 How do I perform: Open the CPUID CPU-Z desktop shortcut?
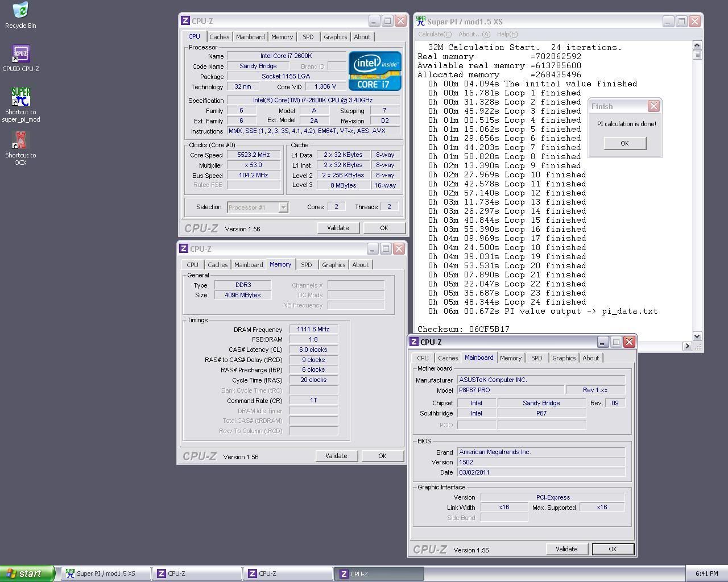coord(20,55)
